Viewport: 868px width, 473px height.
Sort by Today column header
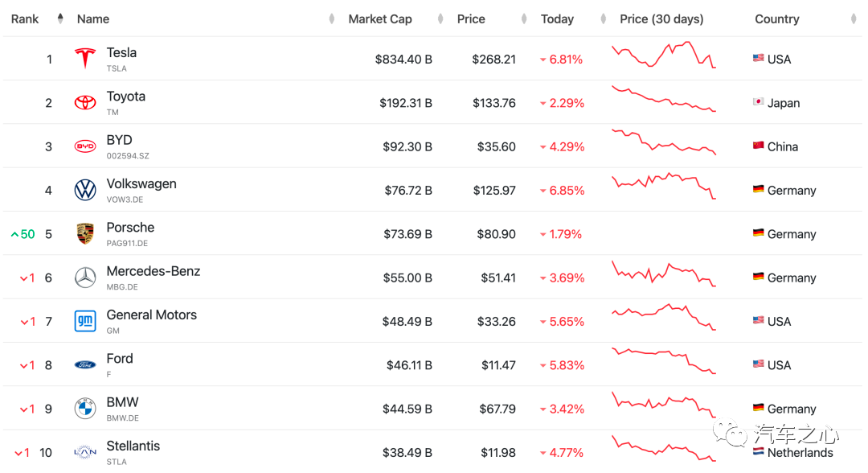[x=557, y=19]
